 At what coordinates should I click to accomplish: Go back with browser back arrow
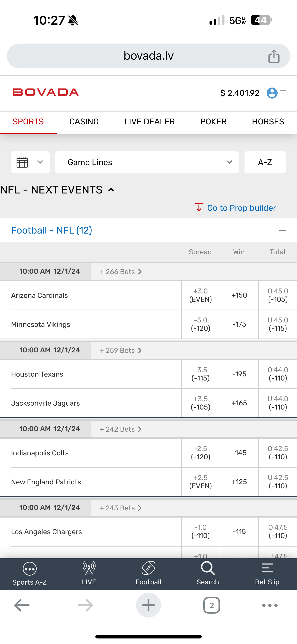click(22, 605)
